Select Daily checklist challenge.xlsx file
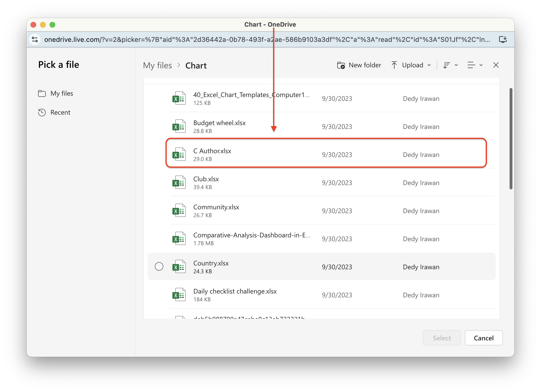This screenshot has width=541, height=392. pyautogui.click(x=235, y=291)
